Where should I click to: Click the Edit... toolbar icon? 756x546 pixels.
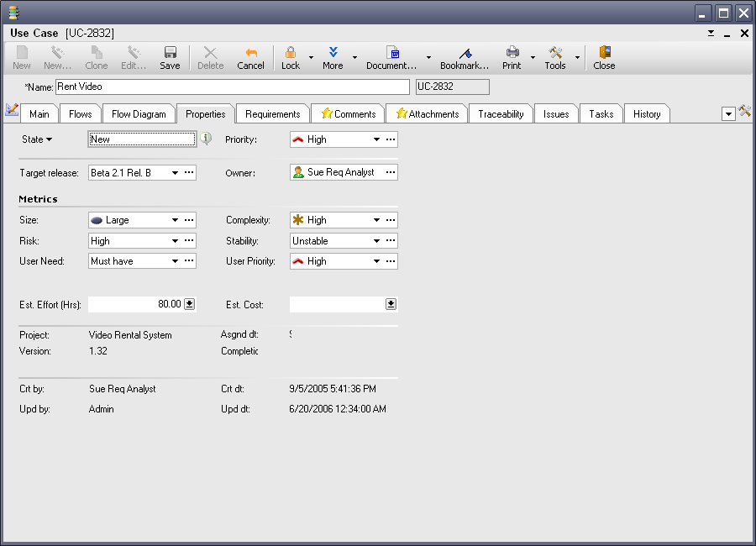coord(134,58)
